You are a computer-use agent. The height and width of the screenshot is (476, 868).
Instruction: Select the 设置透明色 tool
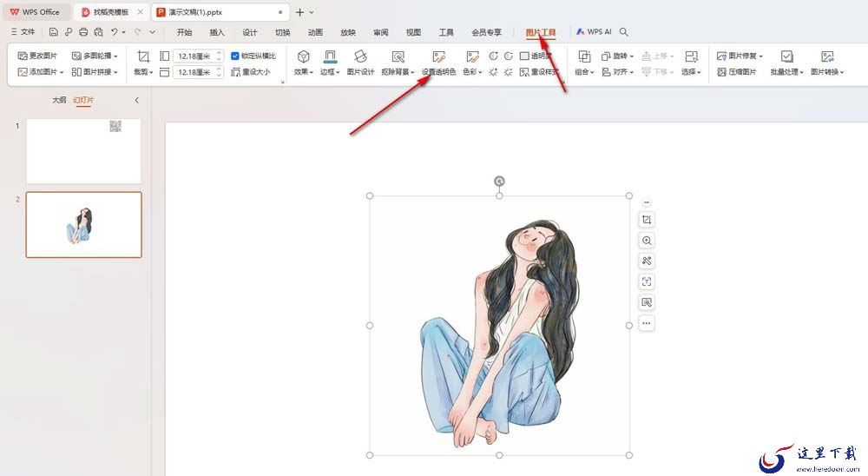tap(438, 63)
